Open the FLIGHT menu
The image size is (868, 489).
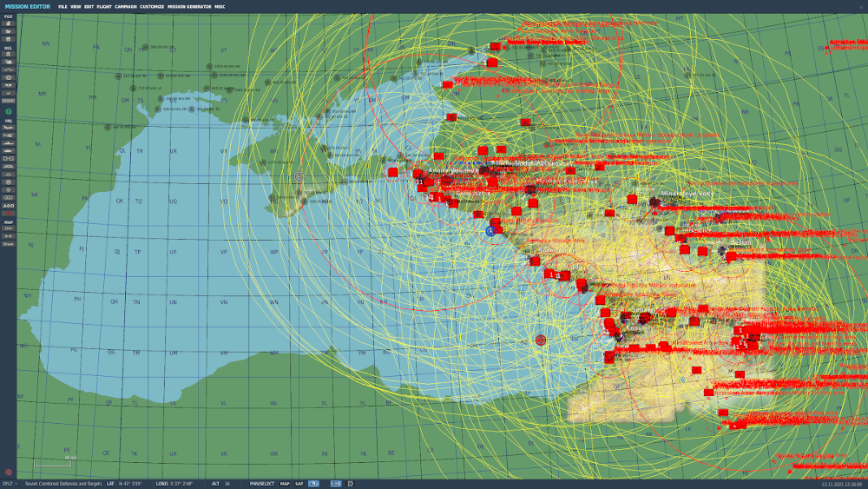[103, 6]
